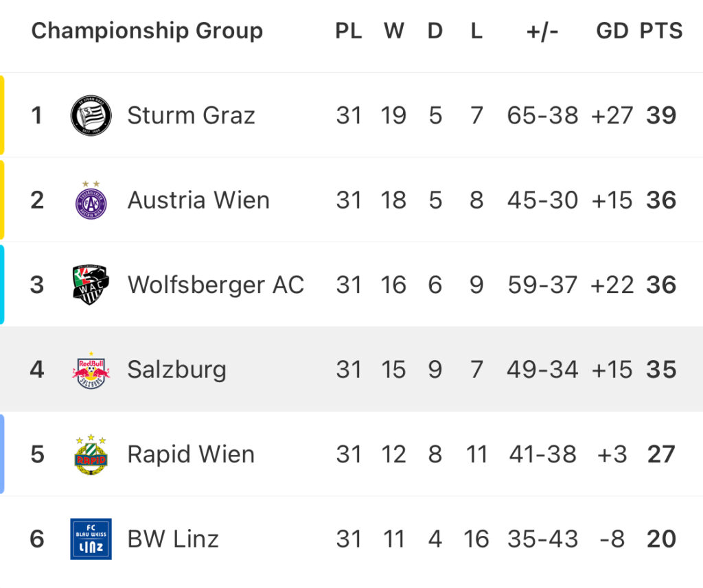The image size is (703, 588).
Task: Open the Rapid Wien team name
Action: [191, 454]
